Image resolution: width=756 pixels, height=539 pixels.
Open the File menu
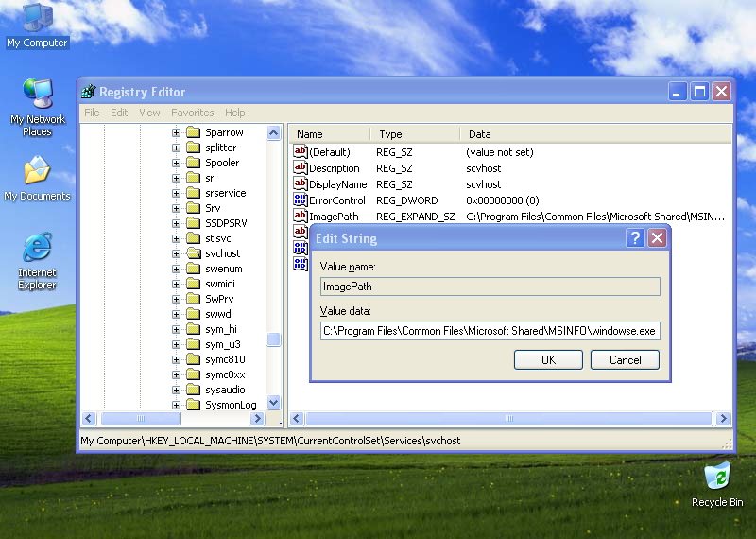click(92, 113)
